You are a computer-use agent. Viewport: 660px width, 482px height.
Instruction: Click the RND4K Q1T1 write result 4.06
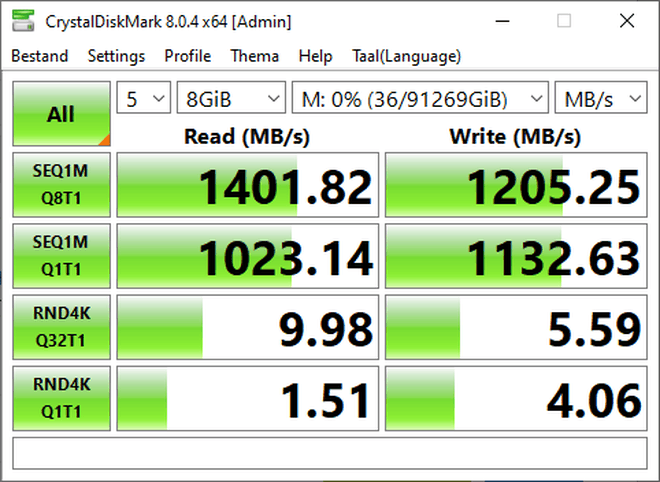[516, 398]
